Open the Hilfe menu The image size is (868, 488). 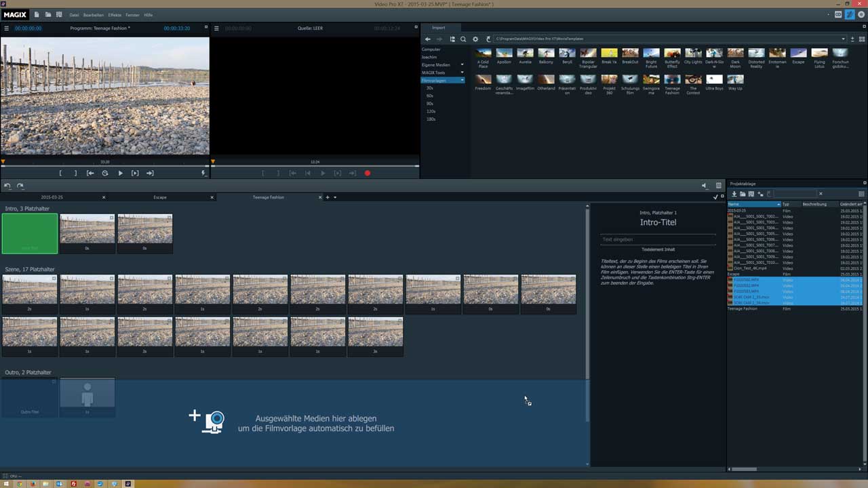[149, 15]
